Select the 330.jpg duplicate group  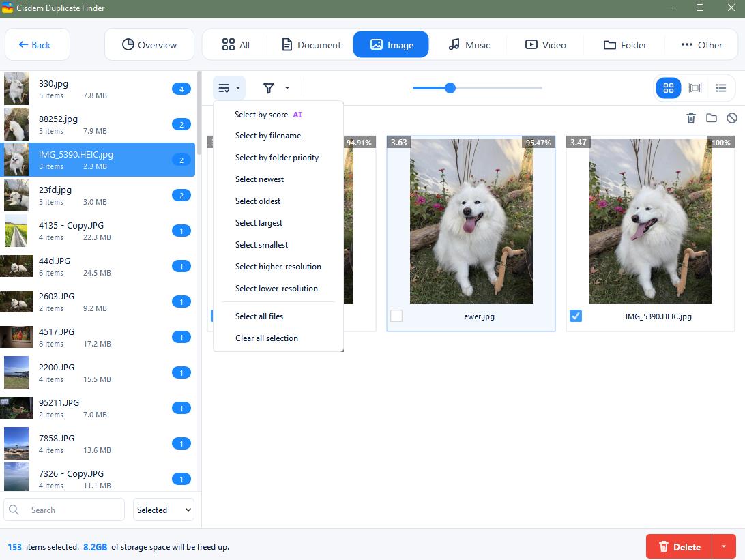coord(98,89)
